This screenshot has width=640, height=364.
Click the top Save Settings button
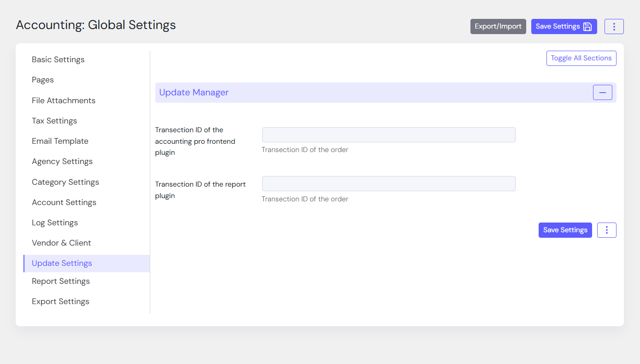click(564, 27)
